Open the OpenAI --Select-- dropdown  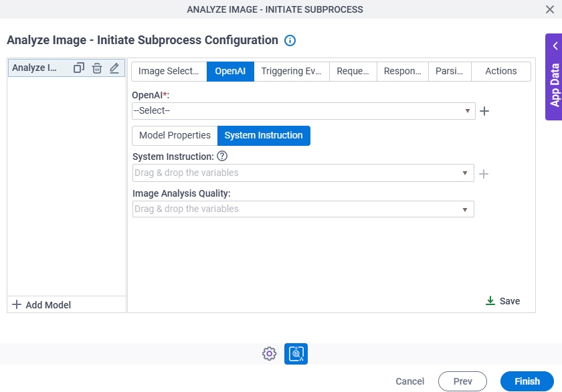(304, 111)
